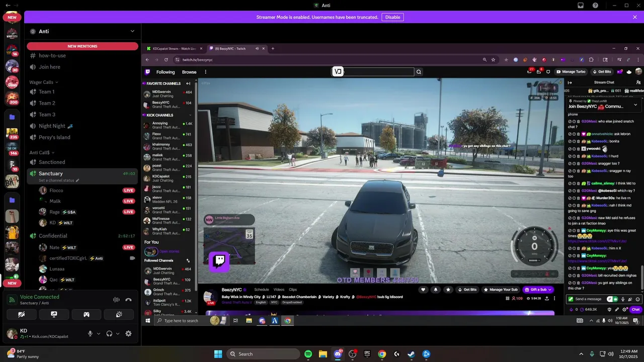The width and height of the screenshot is (644, 362).
Task: Open the Browse tab on Twitch
Action: 189,72
